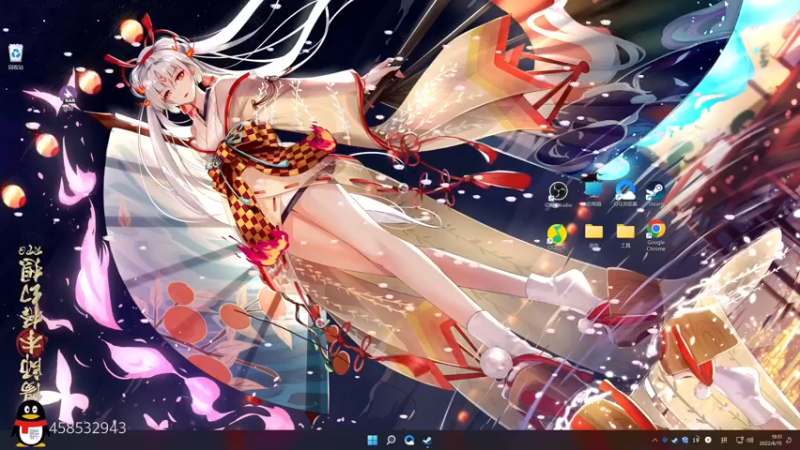Open the QQ Music green-yellow icon
Screen dimensions: 800x450
[x=556, y=237]
